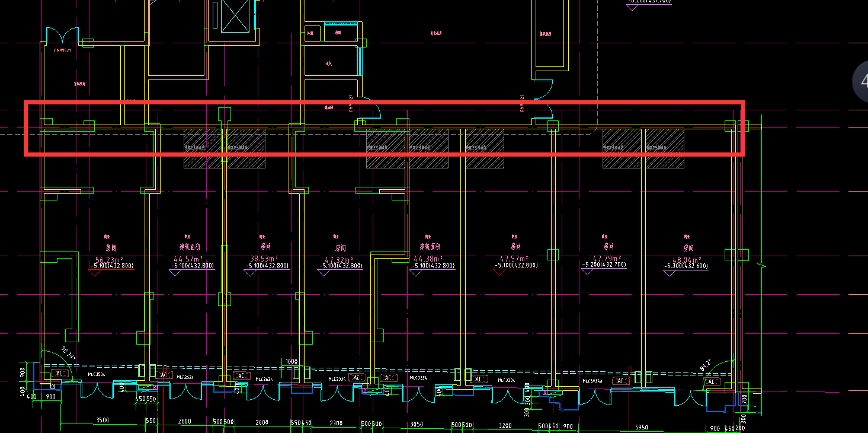Click the MLC3534 door tag
The width and height of the screenshot is (868, 433).
[96, 374]
